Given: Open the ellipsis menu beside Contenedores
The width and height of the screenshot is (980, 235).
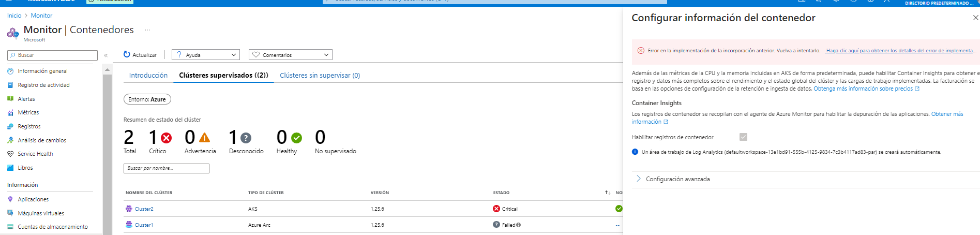Looking at the screenshot, I should click(x=147, y=30).
